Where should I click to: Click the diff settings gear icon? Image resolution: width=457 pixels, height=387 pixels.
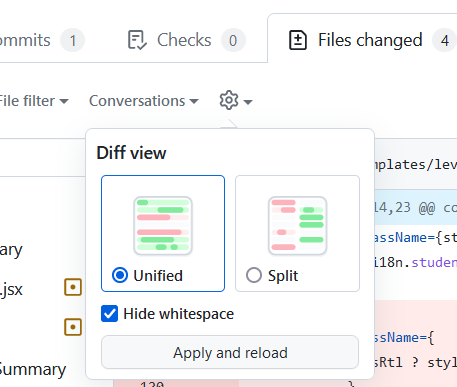[229, 100]
